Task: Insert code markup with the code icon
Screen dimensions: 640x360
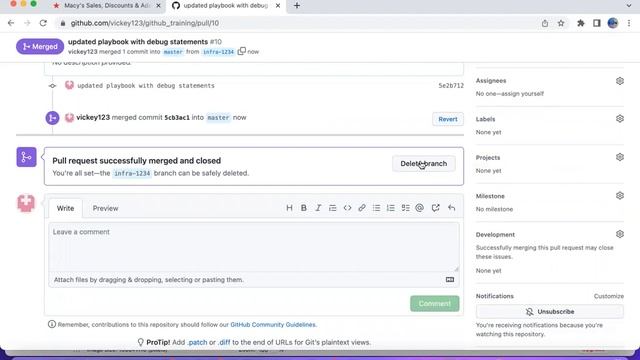Action: click(x=347, y=208)
